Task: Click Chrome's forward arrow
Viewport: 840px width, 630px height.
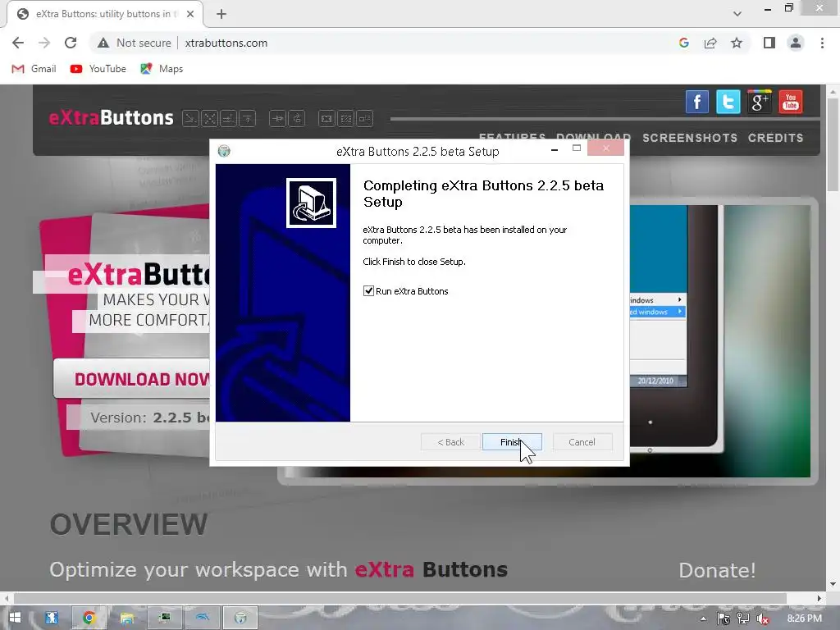Action: coord(44,43)
